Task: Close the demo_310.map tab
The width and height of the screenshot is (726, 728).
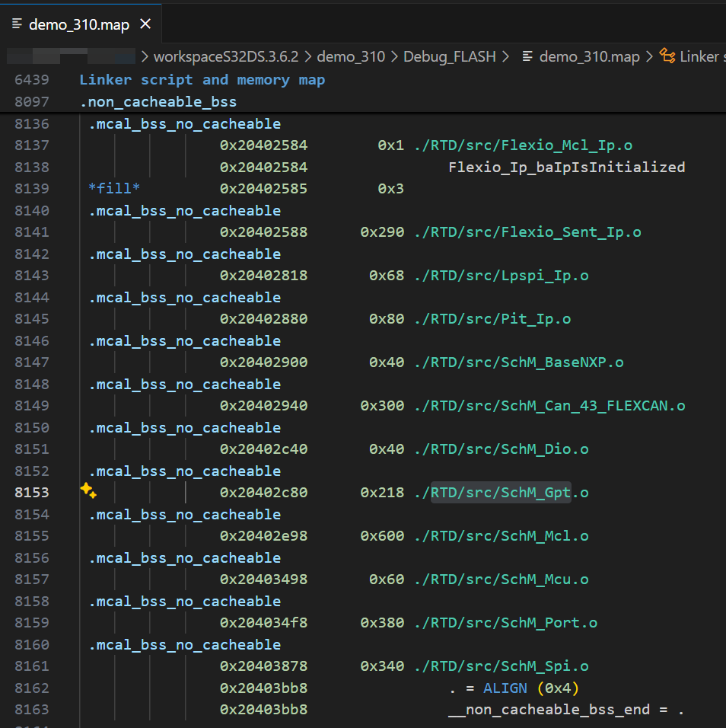Action: pyautogui.click(x=145, y=24)
